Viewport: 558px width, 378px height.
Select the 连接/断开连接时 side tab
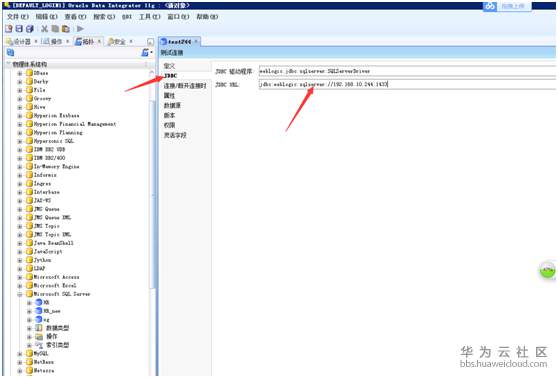click(x=185, y=86)
